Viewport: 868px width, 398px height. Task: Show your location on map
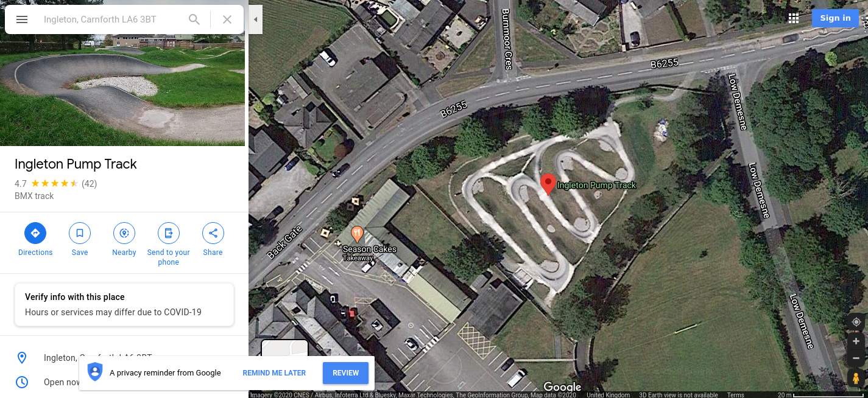click(856, 322)
